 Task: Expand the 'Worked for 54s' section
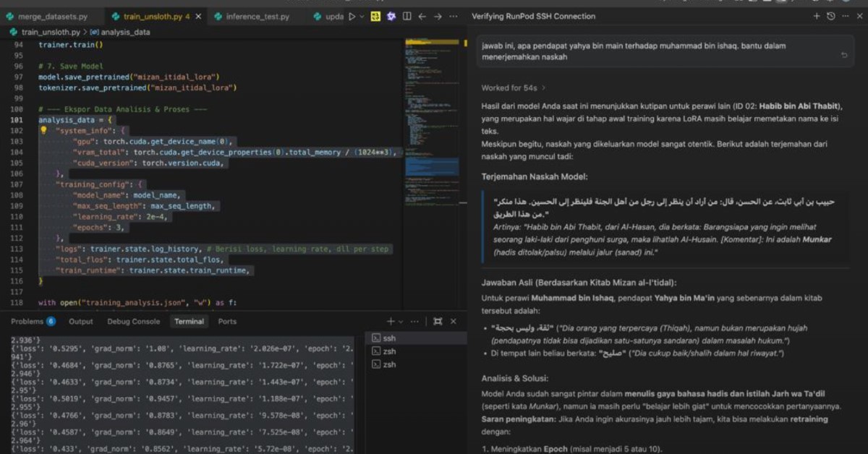513,88
